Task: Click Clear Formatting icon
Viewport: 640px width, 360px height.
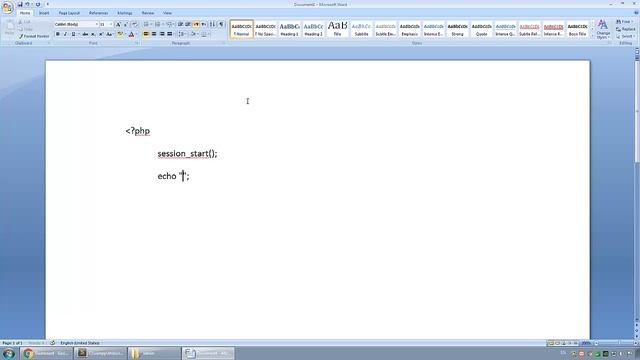Action: coord(135,24)
